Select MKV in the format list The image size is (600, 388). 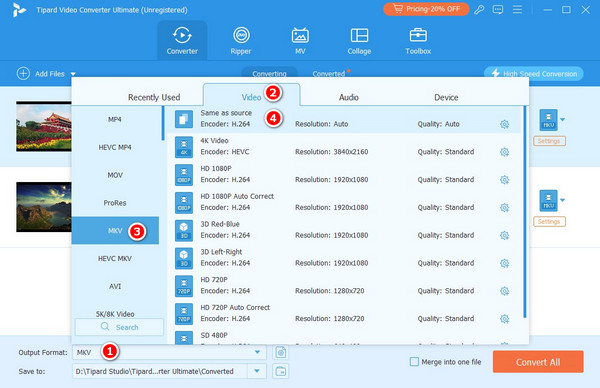(115, 231)
